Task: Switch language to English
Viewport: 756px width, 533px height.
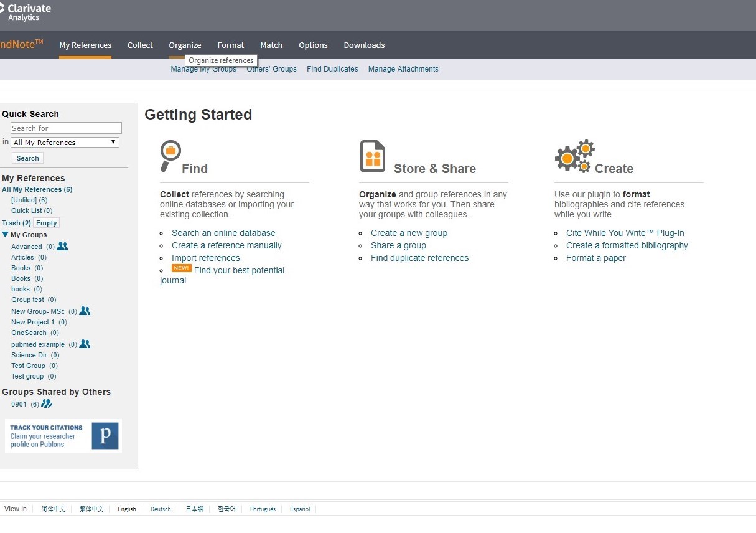Action: click(127, 509)
